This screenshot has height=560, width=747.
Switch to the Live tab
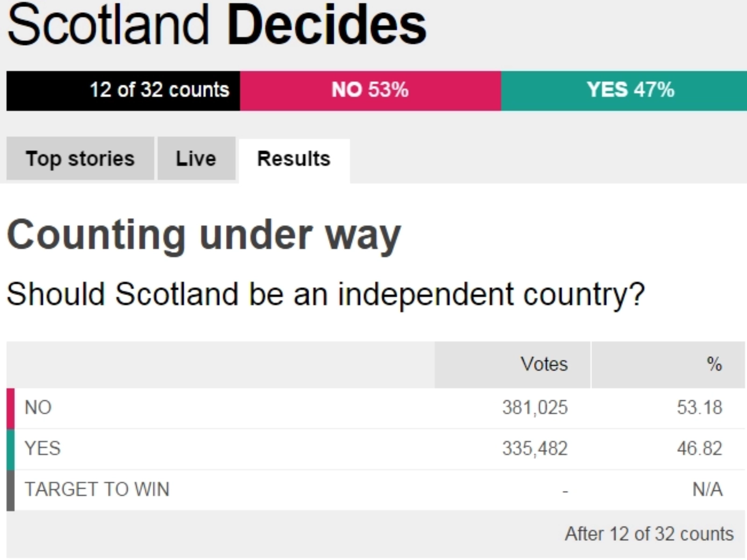coord(197,159)
